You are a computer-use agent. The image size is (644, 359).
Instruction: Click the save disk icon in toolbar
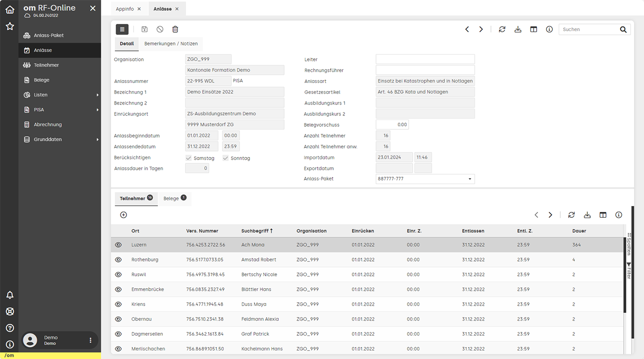[x=144, y=29]
